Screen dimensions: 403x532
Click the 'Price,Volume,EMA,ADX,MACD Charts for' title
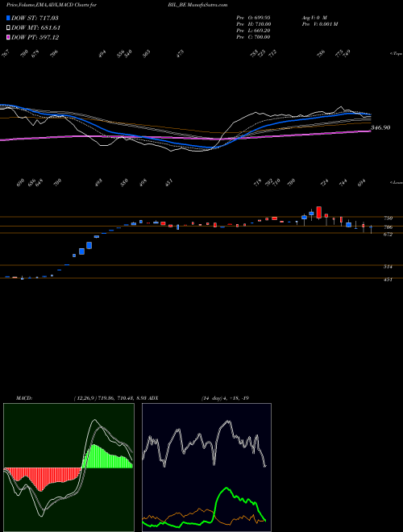coord(52,5)
